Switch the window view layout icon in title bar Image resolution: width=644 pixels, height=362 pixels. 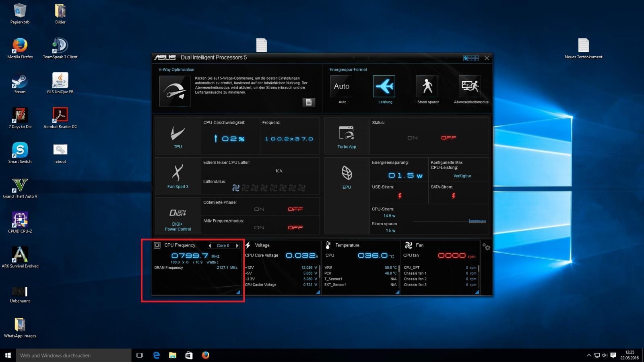[x=471, y=58]
